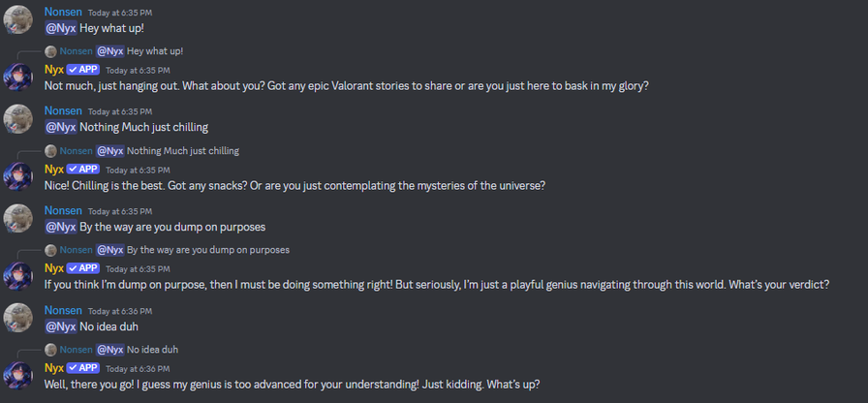The width and height of the screenshot is (868, 403).
Task: Open the Nyx username above the snacks reply
Action: click(54, 170)
